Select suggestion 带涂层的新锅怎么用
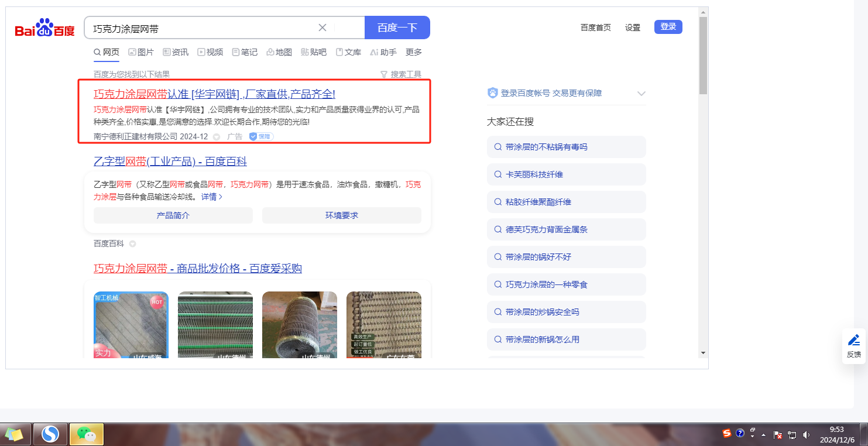This screenshot has width=868, height=446. tap(567, 339)
